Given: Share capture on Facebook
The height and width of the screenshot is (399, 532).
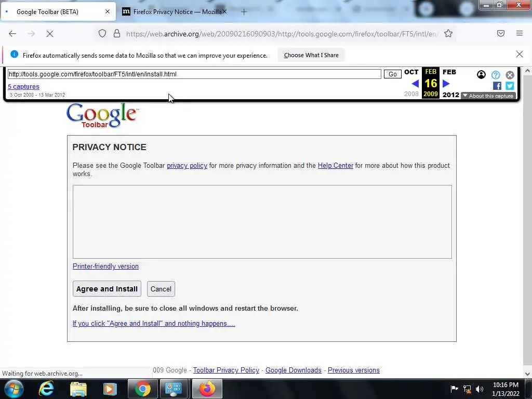Looking at the screenshot, I should click(x=497, y=86).
